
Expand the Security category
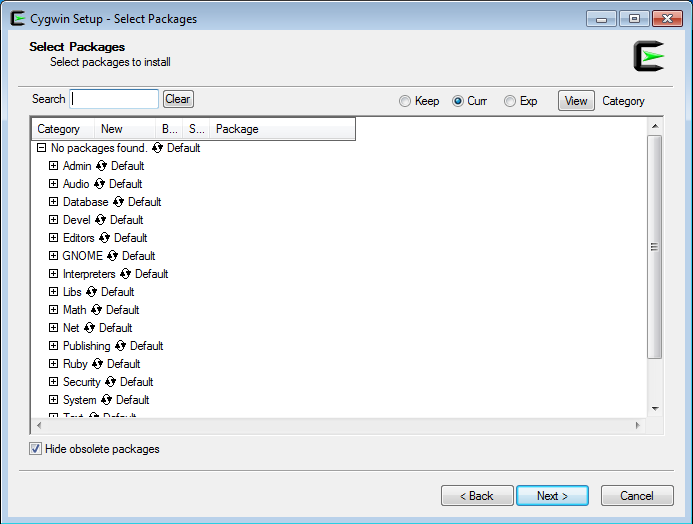pyautogui.click(x=53, y=382)
